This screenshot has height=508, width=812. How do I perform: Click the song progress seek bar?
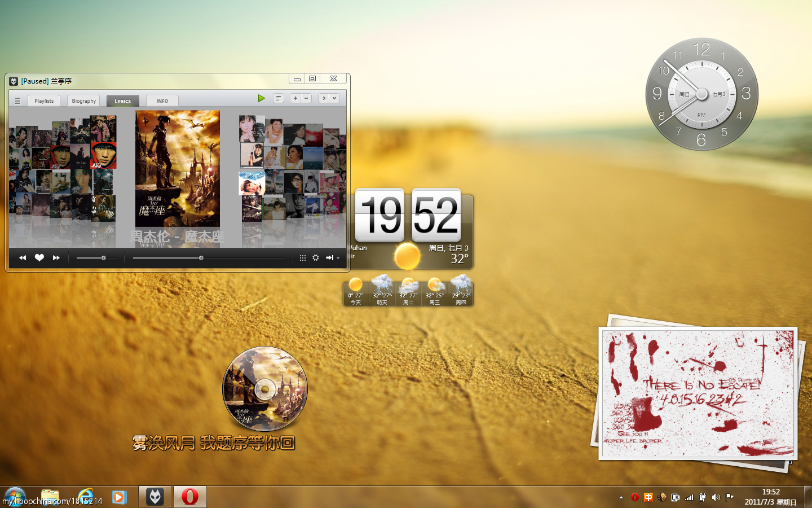[209, 258]
